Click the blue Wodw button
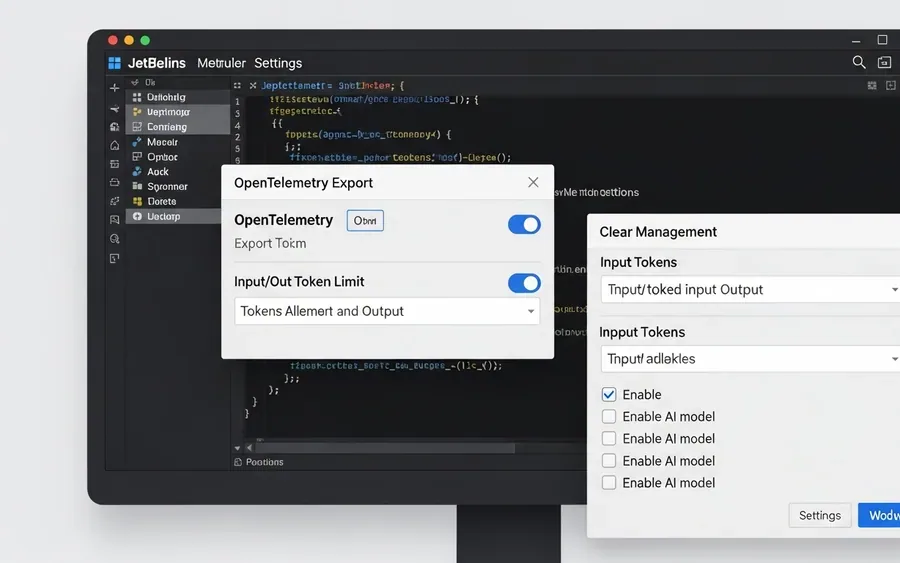The height and width of the screenshot is (563, 900). [879, 515]
